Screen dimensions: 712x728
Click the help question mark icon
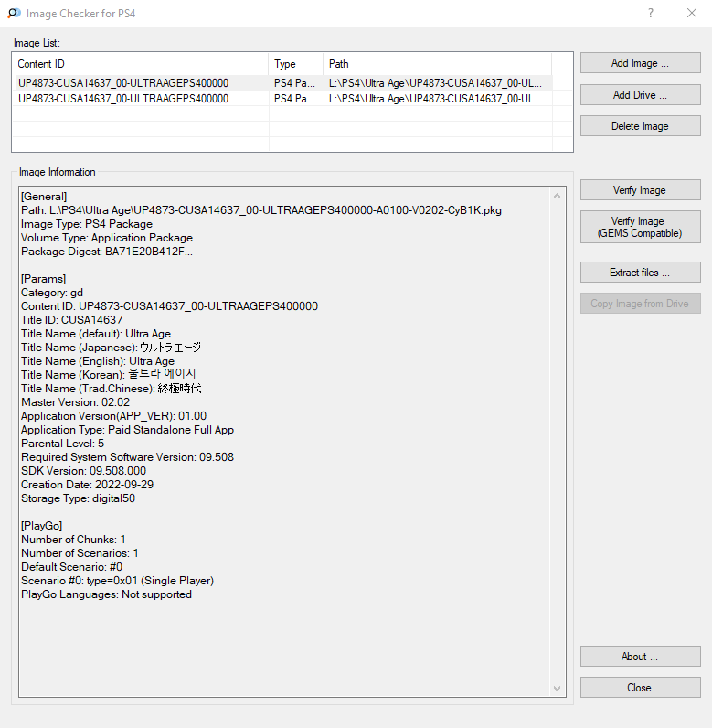651,13
